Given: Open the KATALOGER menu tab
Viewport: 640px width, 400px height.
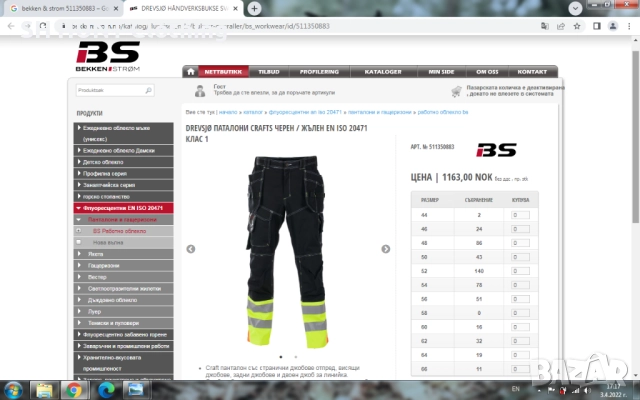Looking at the screenshot, I should click(x=383, y=72).
